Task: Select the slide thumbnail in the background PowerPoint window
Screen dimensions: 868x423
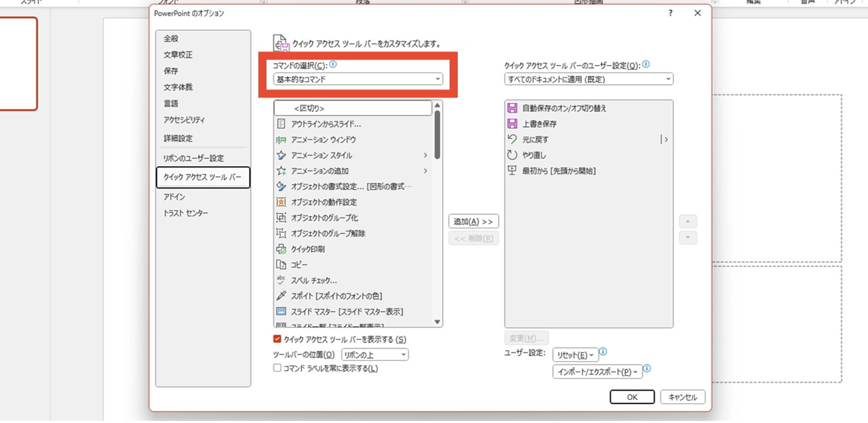Action: click(x=19, y=64)
